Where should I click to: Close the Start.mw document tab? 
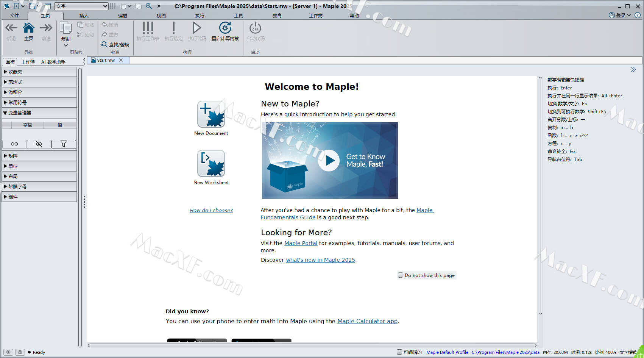pos(121,60)
